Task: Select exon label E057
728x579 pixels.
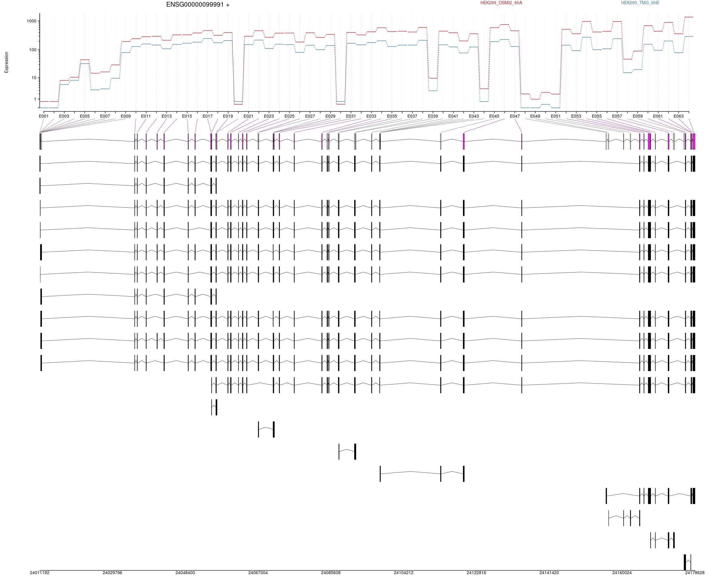Action: (x=617, y=116)
